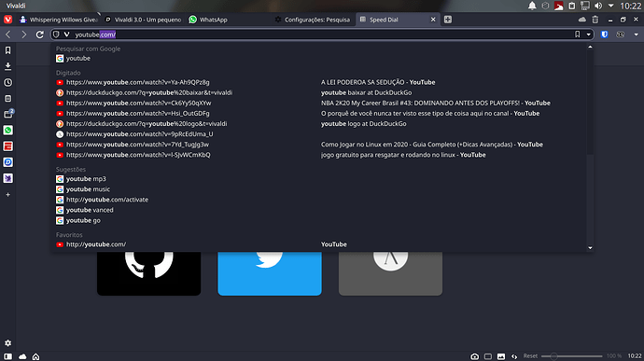Image resolution: width=644 pixels, height=361 pixels.
Task: Open site info shield icon in address bar
Action: pyautogui.click(x=56, y=35)
